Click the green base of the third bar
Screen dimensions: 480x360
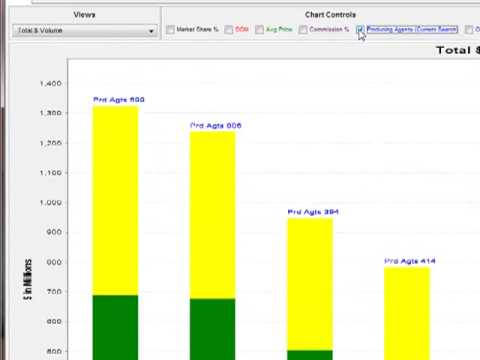point(310,355)
